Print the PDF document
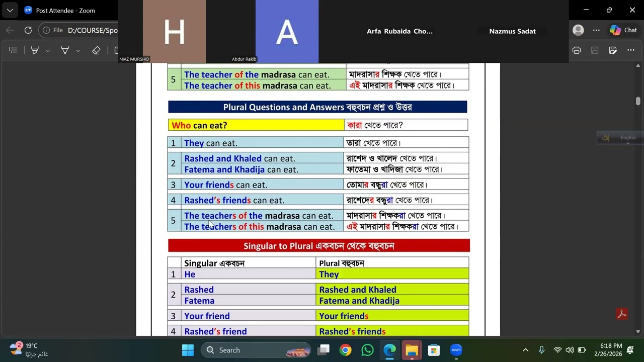644x362 pixels. click(577, 50)
